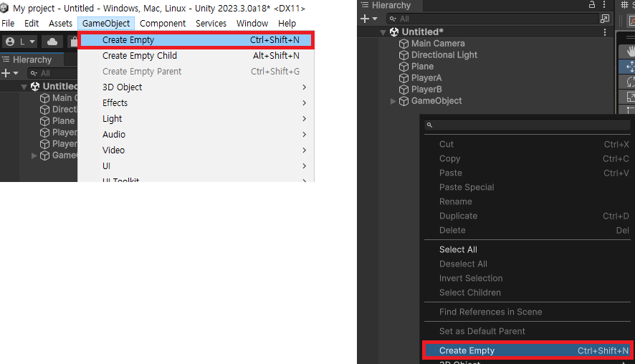Switch to right Hierarchy tab
The image size is (635, 364).
click(x=391, y=5)
